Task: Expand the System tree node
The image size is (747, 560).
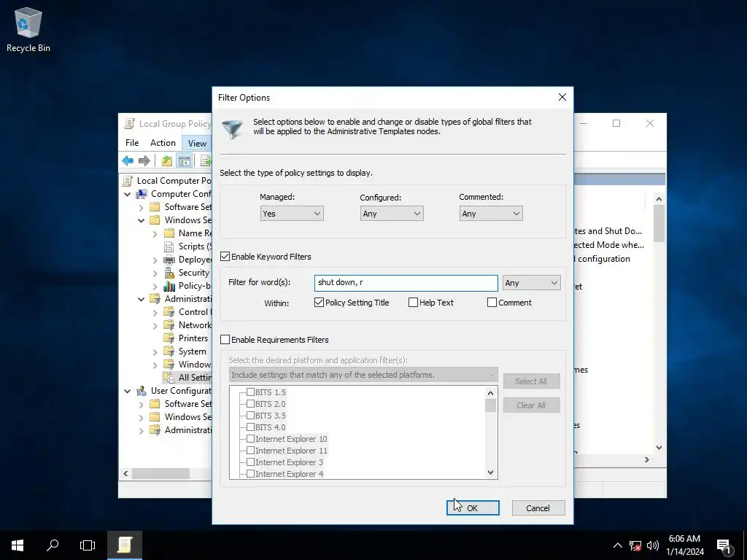Action: 155,352
